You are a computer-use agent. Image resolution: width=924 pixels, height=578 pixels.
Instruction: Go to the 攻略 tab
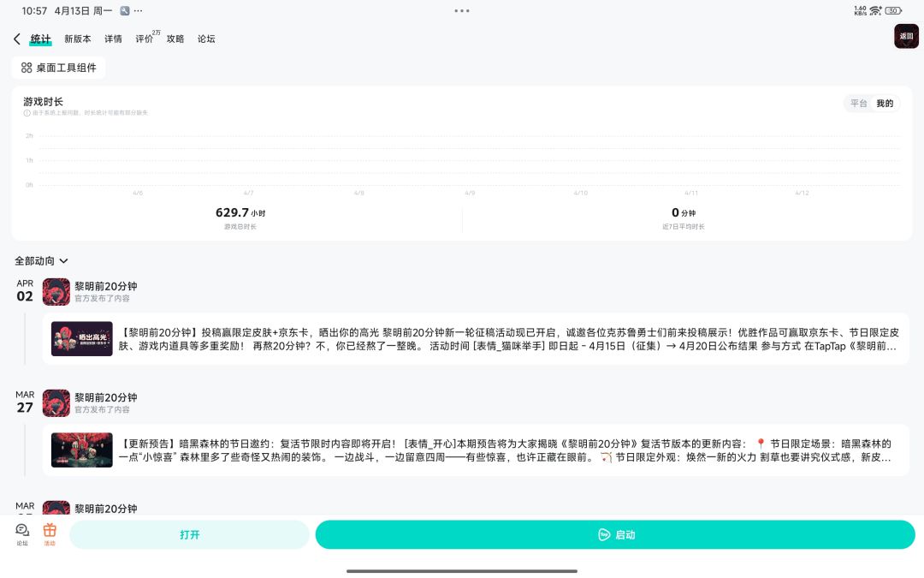[175, 39]
